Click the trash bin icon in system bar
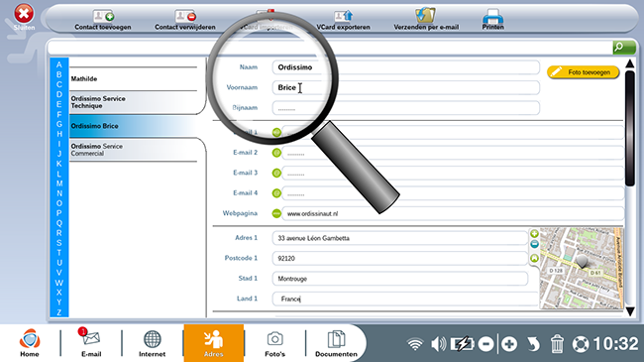This screenshot has height=362, width=644. tap(557, 343)
